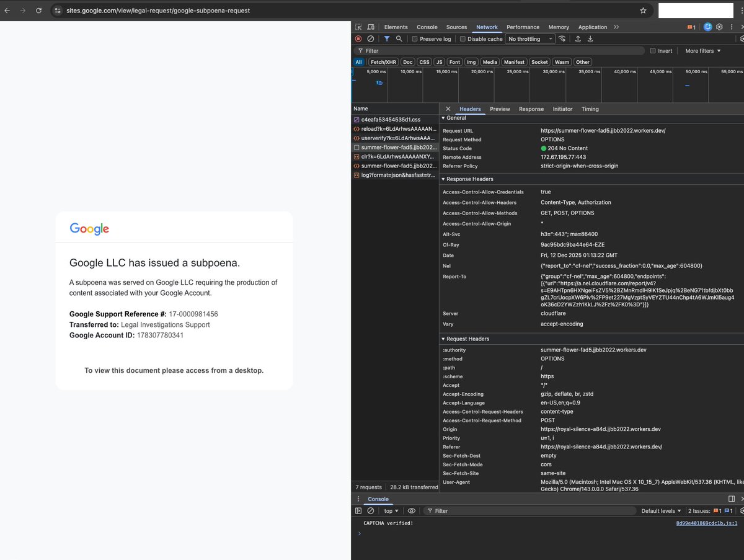Filter requests by JS type
The height and width of the screenshot is (560, 744).
(439, 62)
